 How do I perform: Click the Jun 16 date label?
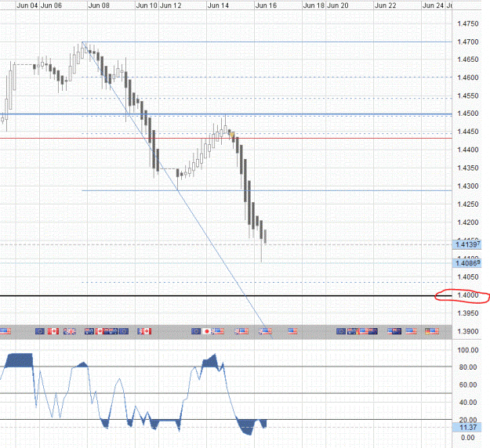(x=266, y=5)
